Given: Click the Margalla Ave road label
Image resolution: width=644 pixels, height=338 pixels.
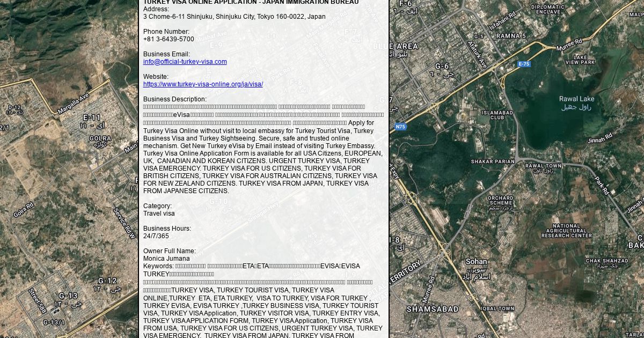Looking at the screenshot, I should [73, 104].
